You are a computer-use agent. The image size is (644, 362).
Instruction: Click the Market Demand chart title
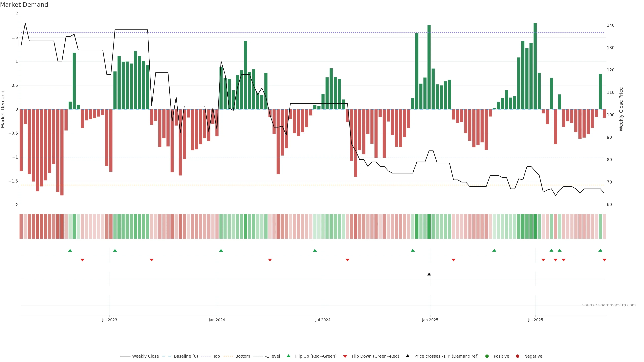24,5
